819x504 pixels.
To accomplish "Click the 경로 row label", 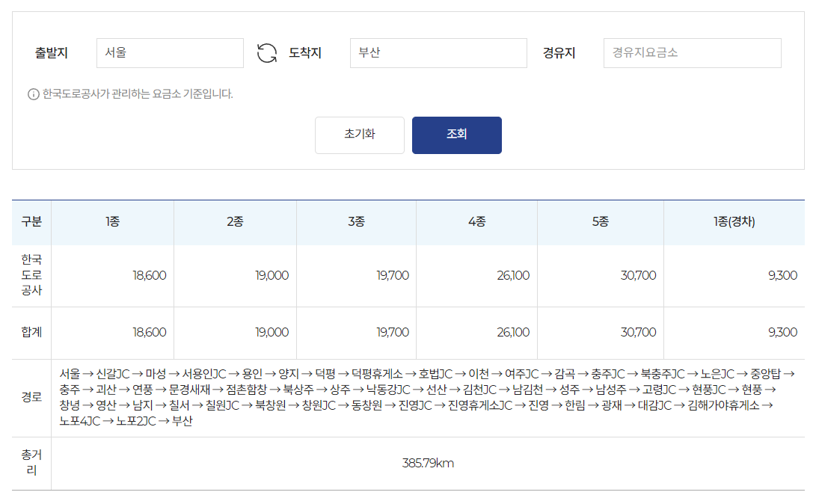I will point(31,397).
